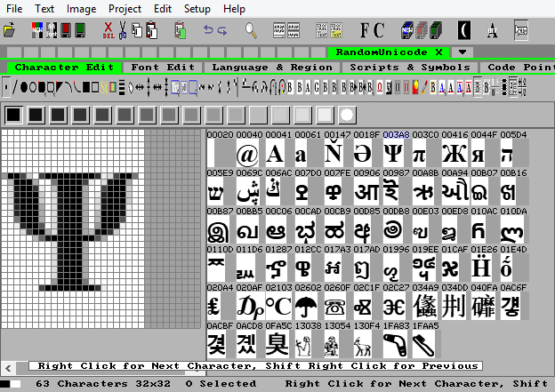Viewport: 555px width, 392px height.
Task: Select the Cyrillic Zhe glyph 00416
Action: [454, 154]
